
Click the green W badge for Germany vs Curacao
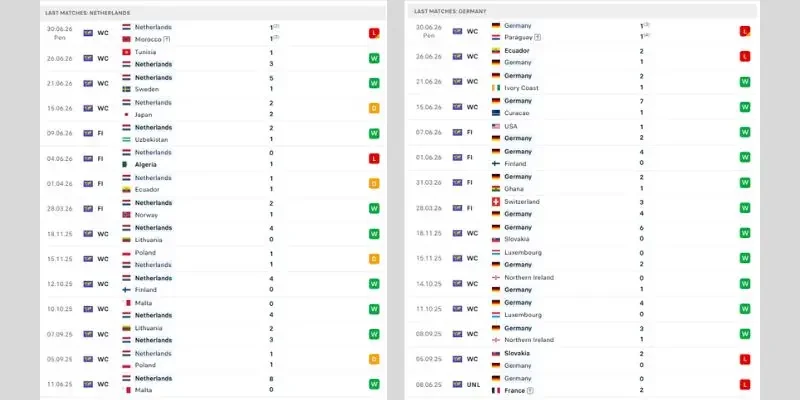click(x=745, y=107)
